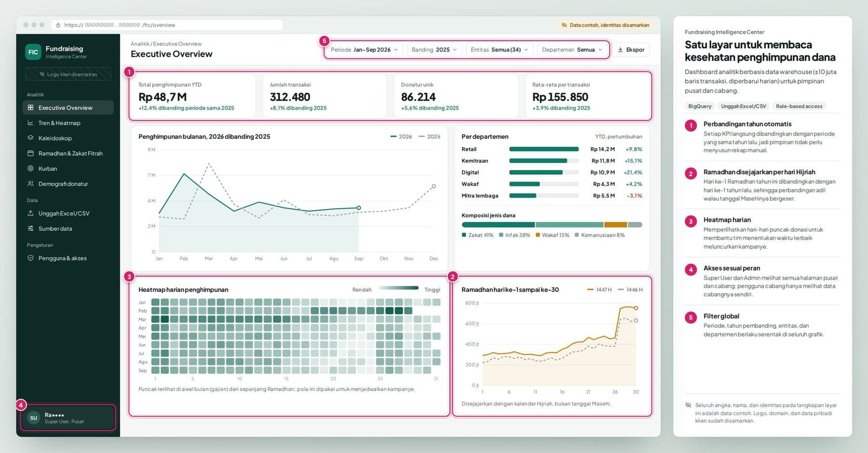Go to Tren & Heatmap page

click(x=68, y=123)
